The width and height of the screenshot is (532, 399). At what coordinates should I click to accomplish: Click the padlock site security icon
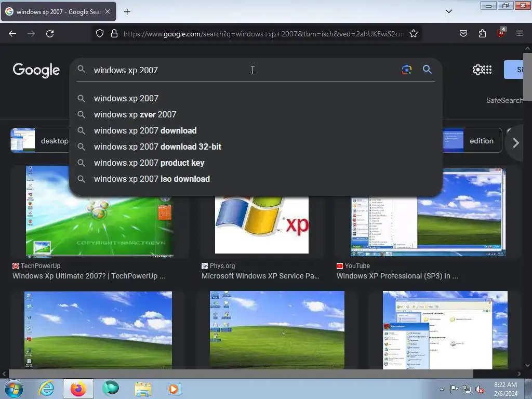(x=114, y=34)
